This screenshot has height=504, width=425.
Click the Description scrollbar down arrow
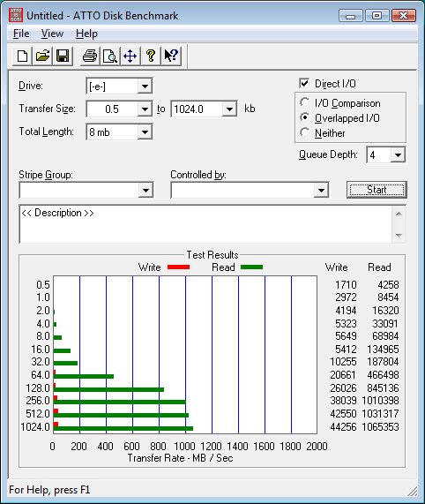(399, 235)
